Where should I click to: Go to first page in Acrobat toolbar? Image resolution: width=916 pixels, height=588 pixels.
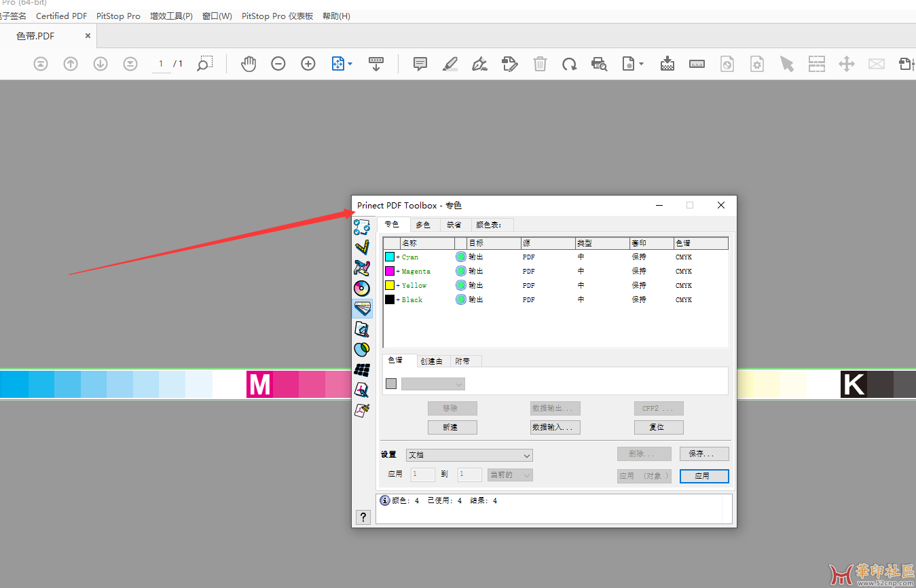pyautogui.click(x=41, y=64)
